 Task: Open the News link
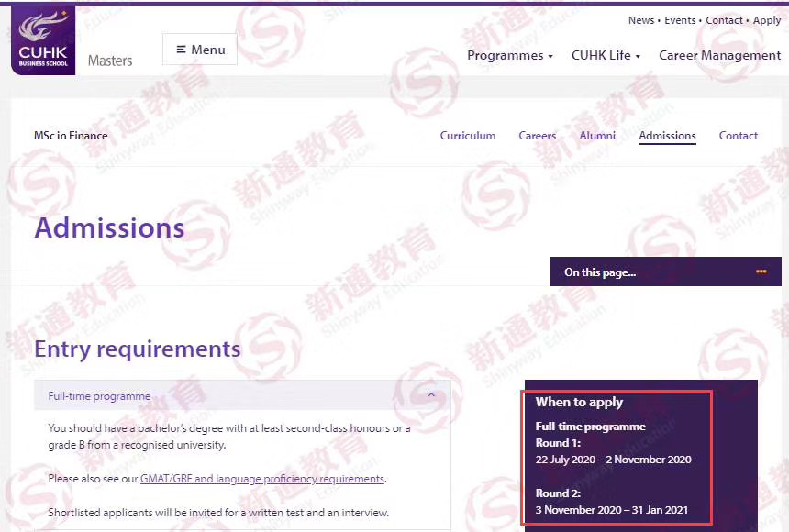pyautogui.click(x=641, y=20)
